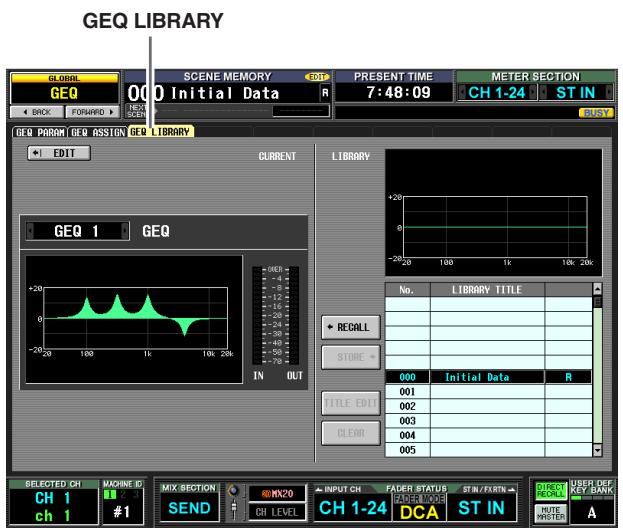Viewport: 623px width, 531px height.
Task: Click the SELECTED CH display CH 1
Action: (x=53, y=498)
